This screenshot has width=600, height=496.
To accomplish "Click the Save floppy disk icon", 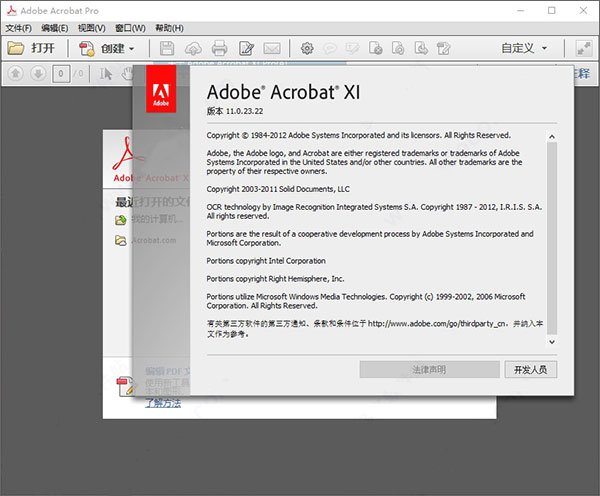I will click(x=167, y=49).
